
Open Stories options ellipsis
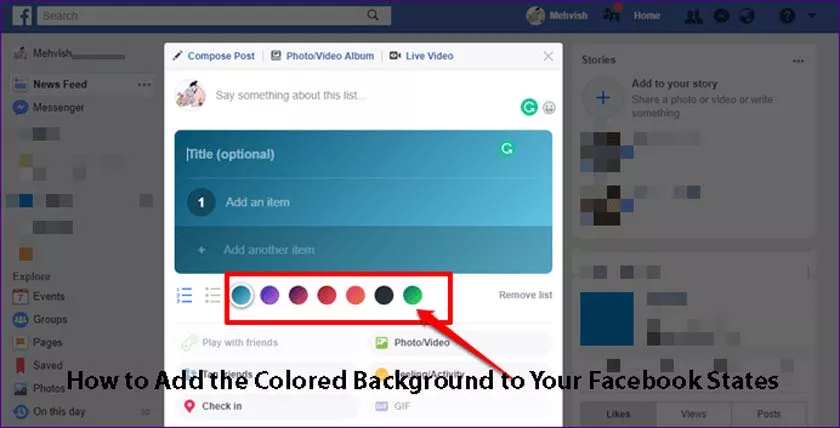click(x=798, y=61)
